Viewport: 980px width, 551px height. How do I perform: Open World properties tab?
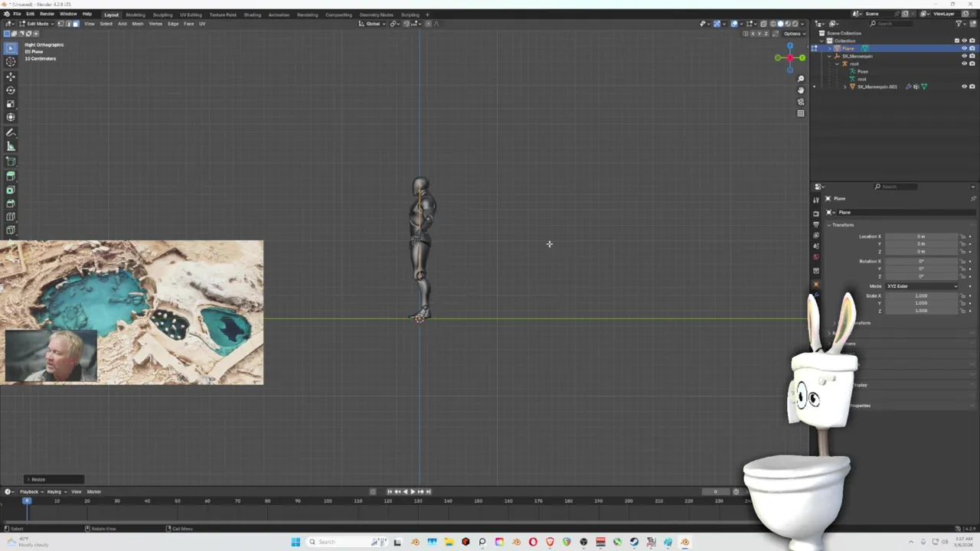pos(816,256)
